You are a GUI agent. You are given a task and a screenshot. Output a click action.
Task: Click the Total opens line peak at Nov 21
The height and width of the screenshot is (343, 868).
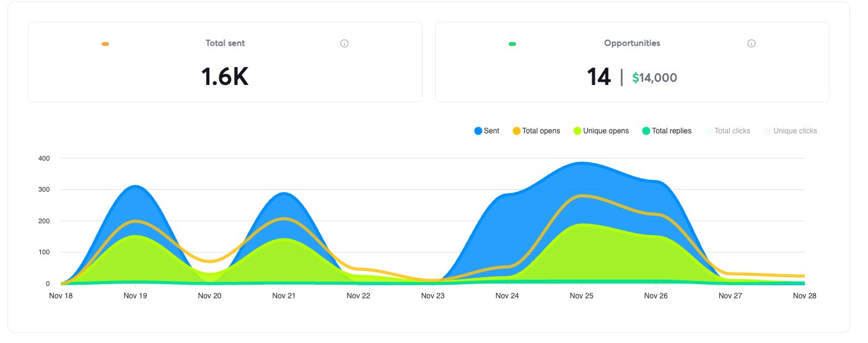pos(284,219)
